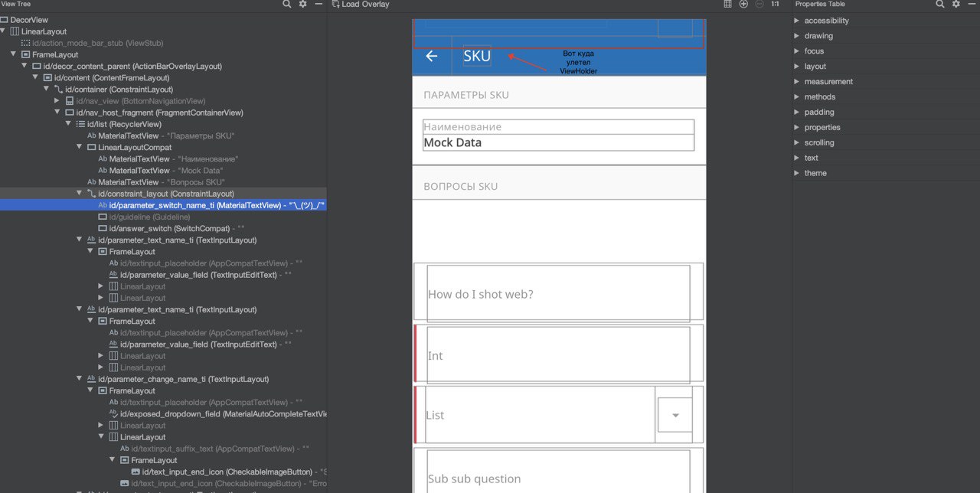Select the id/parameter_switch_name_ti row
The width and height of the screenshot is (980, 493).
(x=163, y=205)
